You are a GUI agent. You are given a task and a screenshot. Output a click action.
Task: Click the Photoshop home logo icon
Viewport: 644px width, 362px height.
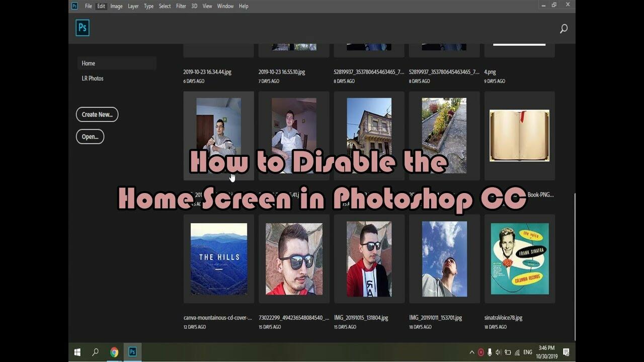83,28
